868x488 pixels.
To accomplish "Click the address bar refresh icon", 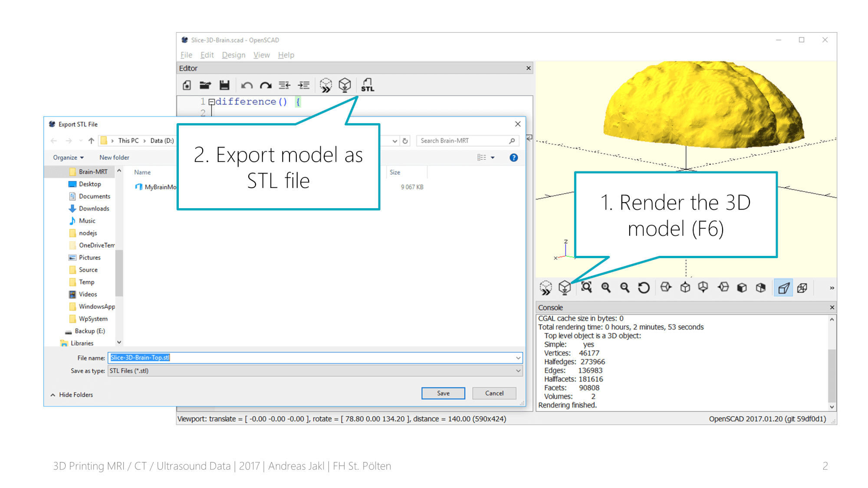I will point(405,141).
